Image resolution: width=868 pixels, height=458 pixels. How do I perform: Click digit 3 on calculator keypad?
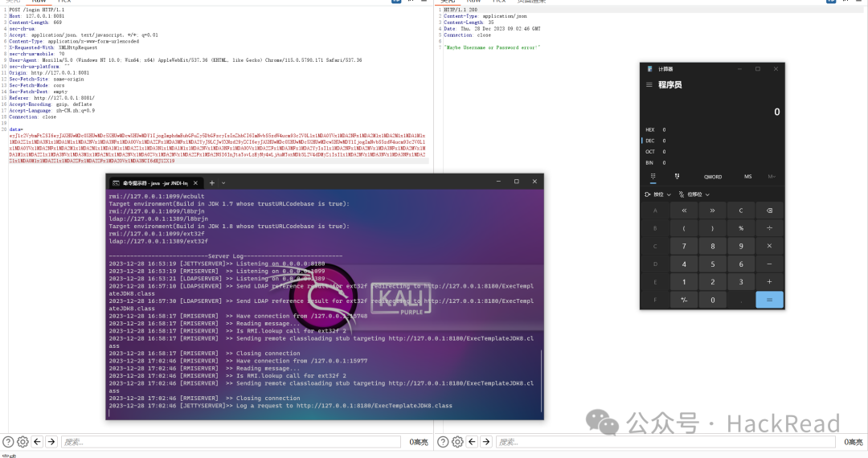[x=741, y=282]
